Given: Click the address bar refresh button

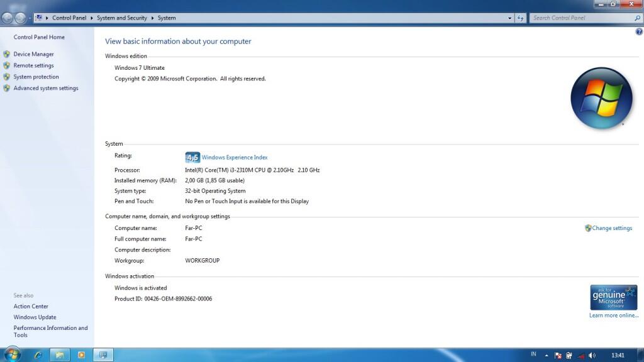Looking at the screenshot, I should pyautogui.click(x=520, y=18).
